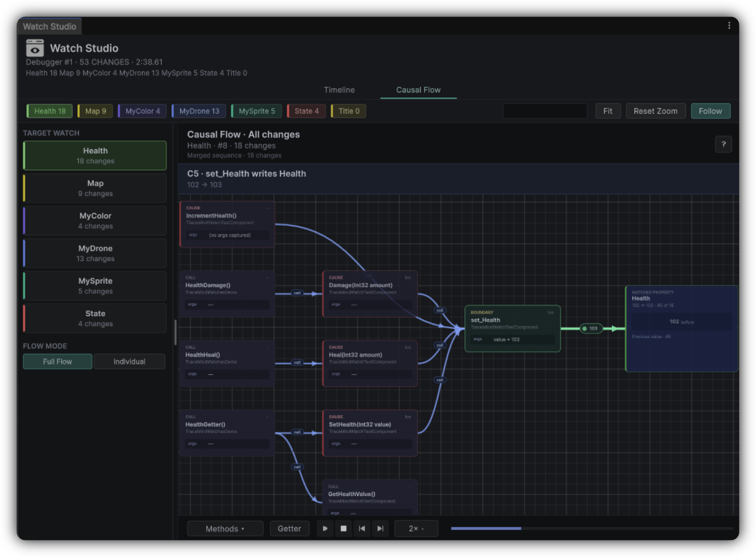The height and width of the screenshot is (557, 756).
Task: Select the set_Health boundary node
Action: tap(512, 328)
